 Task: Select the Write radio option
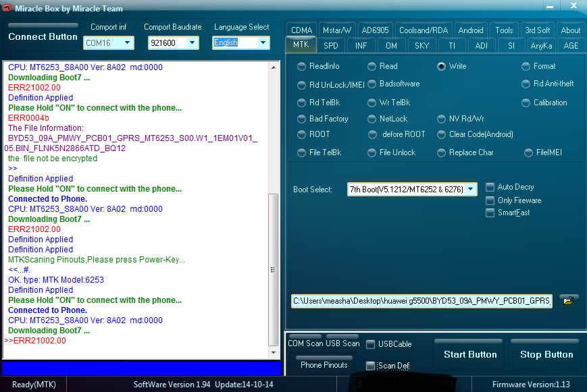[x=452, y=66]
